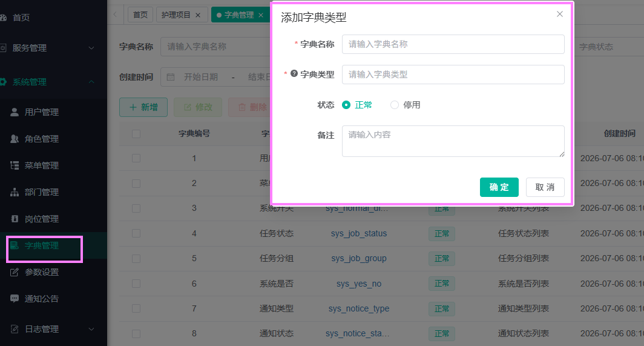The width and height of the screenshot is (644, 346).
Task: Check the checkbox for row 任务分组
Action: point(136,259)
